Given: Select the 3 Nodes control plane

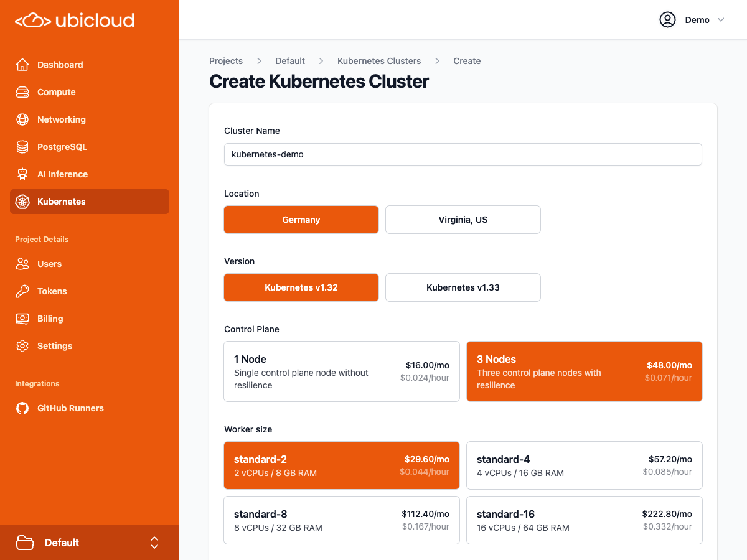Looking at the screenshot, I should coord(585,371).
